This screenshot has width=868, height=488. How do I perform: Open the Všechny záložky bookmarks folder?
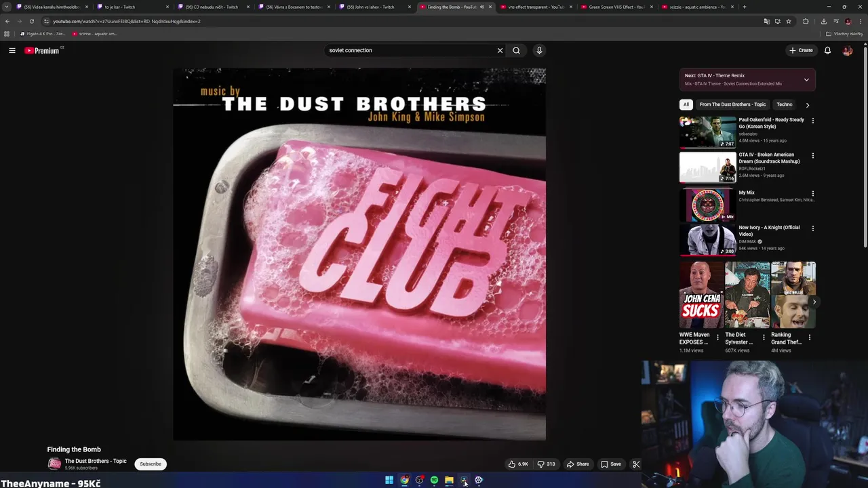(x=844, y=34)
